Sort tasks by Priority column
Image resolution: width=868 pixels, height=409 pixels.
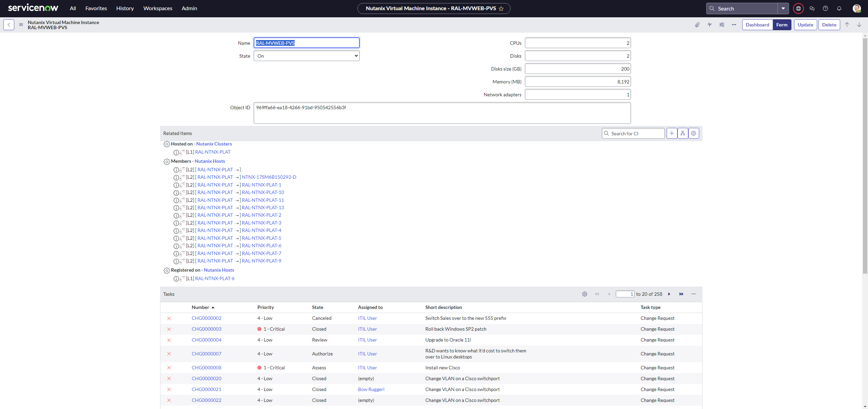265,307
